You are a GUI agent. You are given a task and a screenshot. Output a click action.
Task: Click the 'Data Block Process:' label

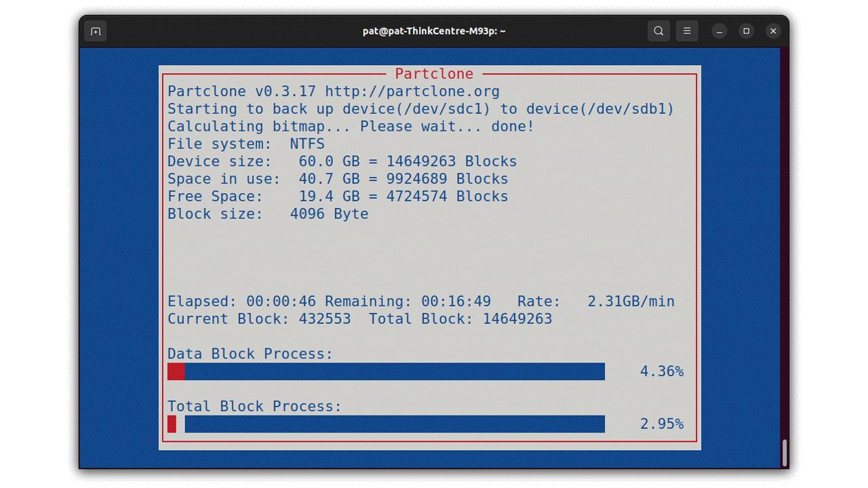(x=250, y=354)
